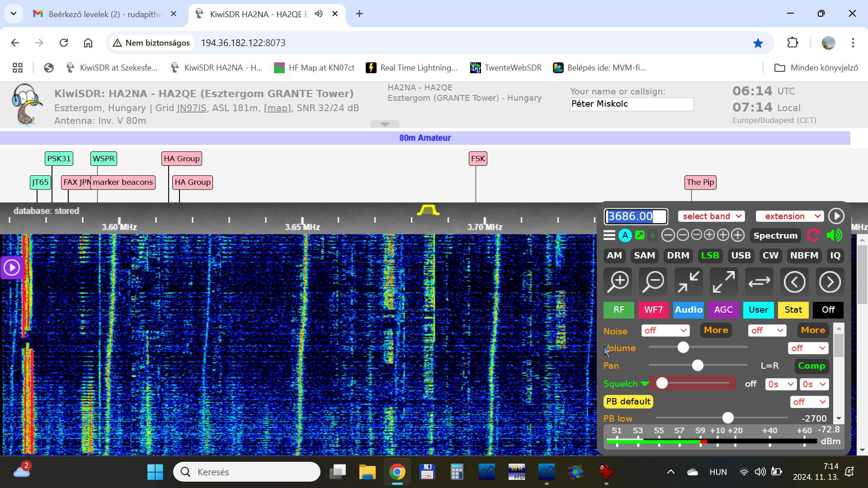Switch to the WF7 tab

pos(653,310)
